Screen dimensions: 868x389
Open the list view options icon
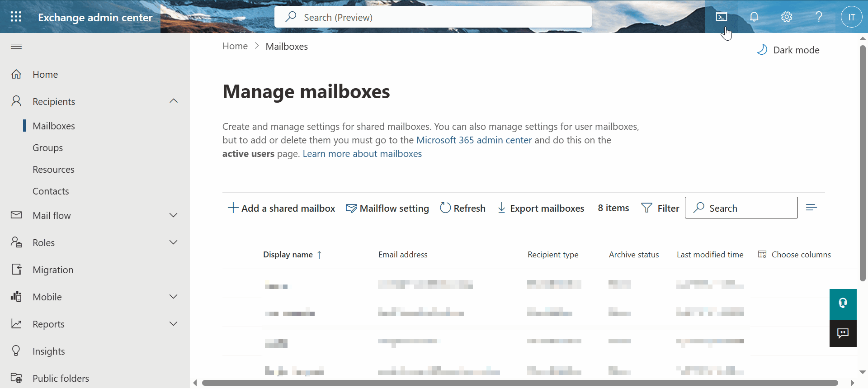[x=811, y=208]
